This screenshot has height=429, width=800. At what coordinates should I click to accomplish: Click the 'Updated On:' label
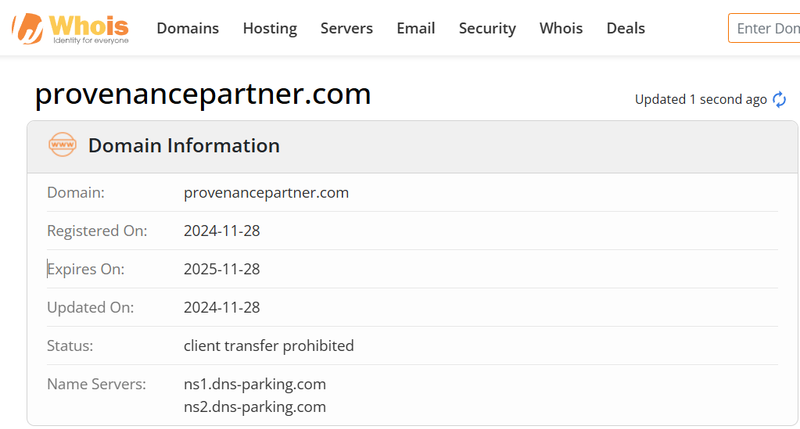click(90, 308)
